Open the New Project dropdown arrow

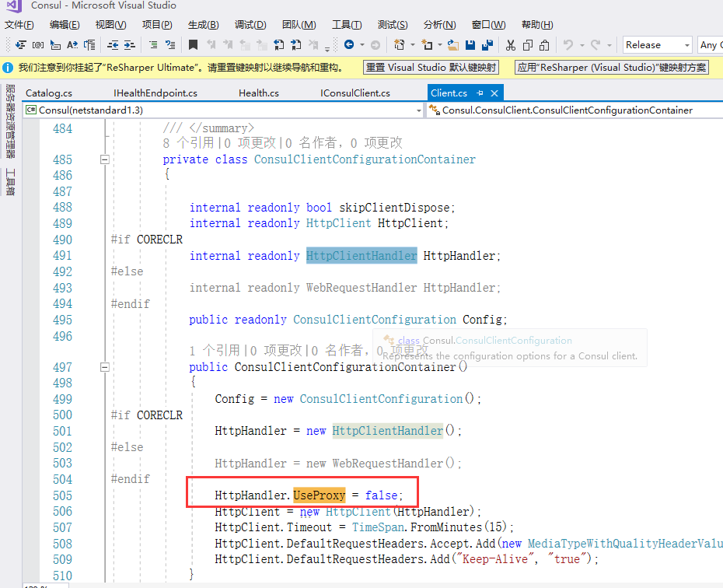click(413, 45)
